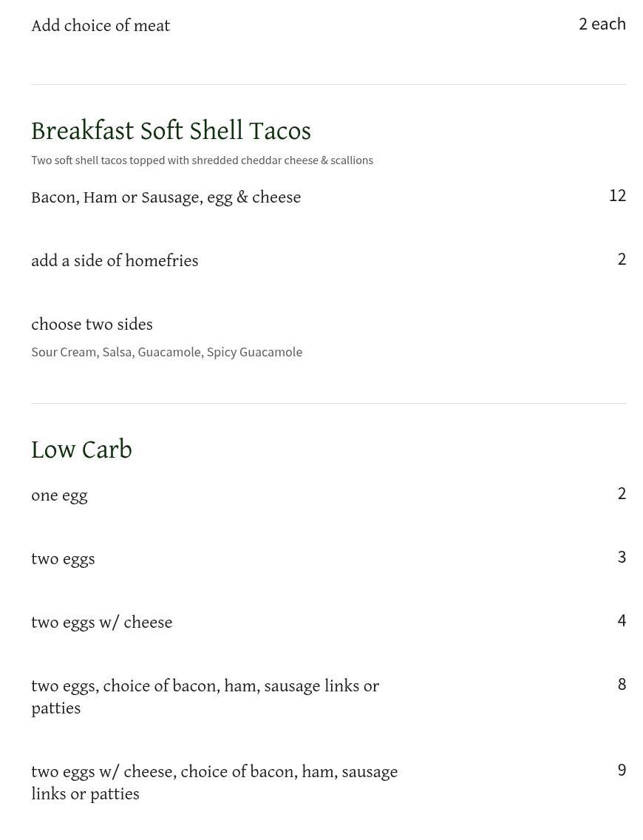Click the price next to homefries side

click(622, 259)
